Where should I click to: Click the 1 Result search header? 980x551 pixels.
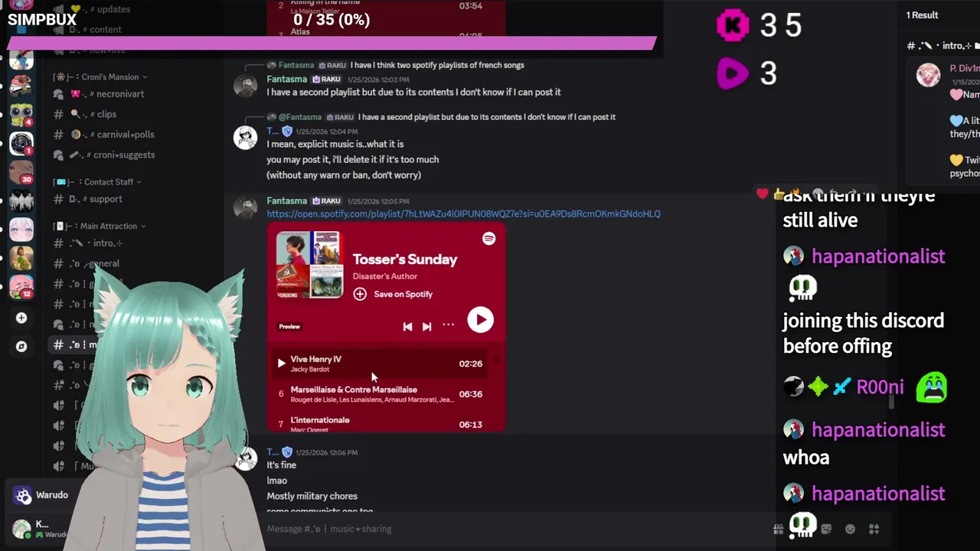pos(922,15)
